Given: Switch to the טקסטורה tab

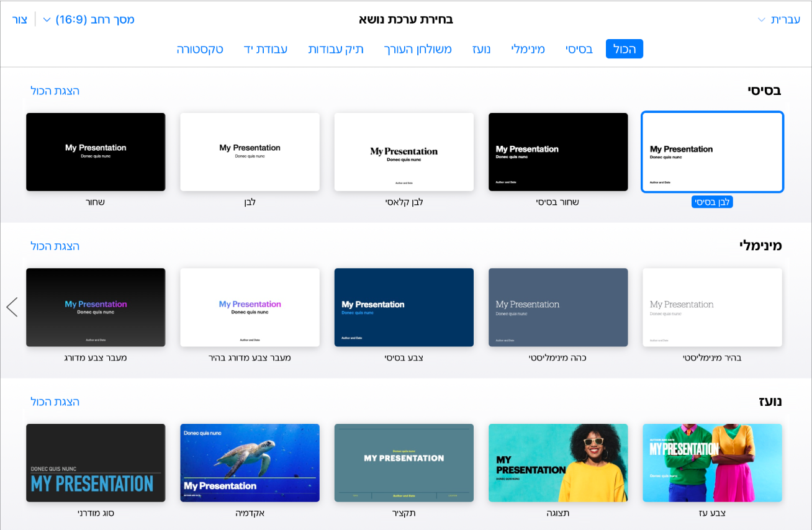Looking at the screenshot, I should (x=199, y=49).
